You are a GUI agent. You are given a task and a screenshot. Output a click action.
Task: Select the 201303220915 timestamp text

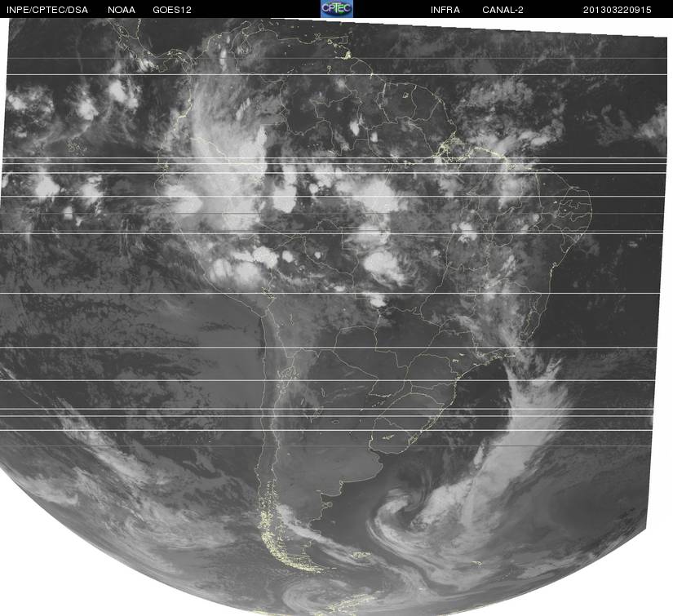pyautogui.click(x=618, y=10)
